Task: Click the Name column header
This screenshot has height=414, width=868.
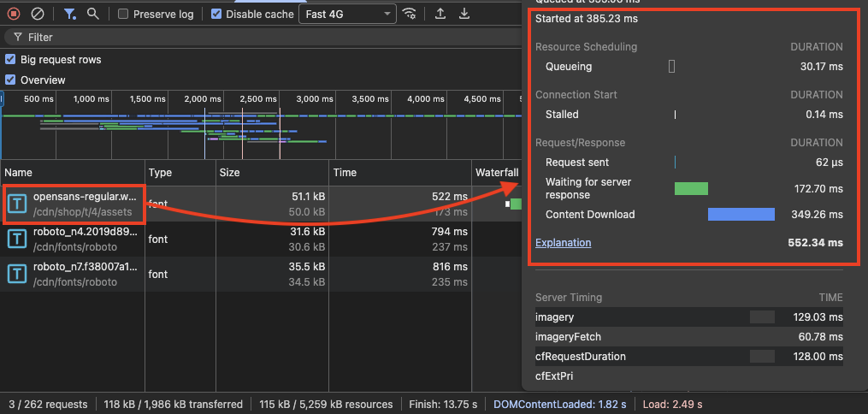Action: (18, 173)
